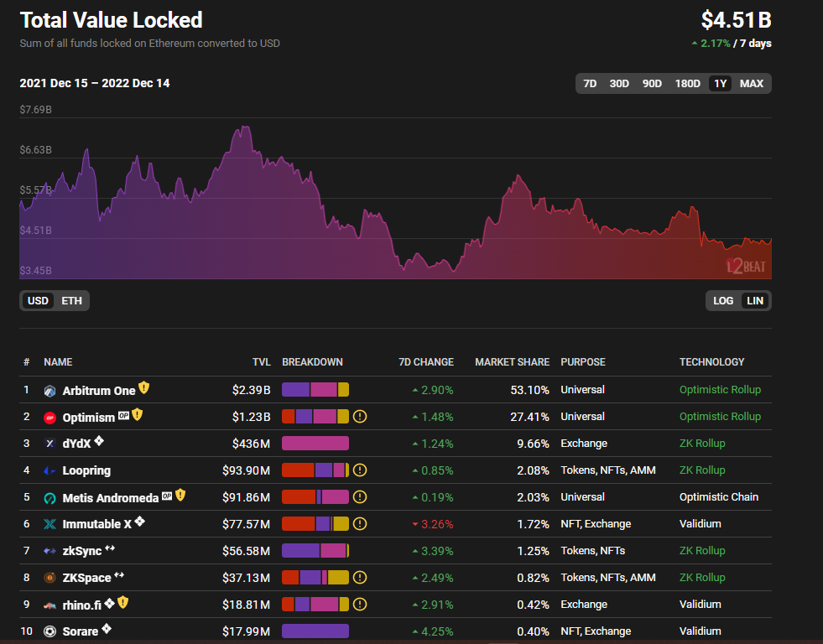Click the yellow shield beside rhino.fi

[x=122, y=602]
